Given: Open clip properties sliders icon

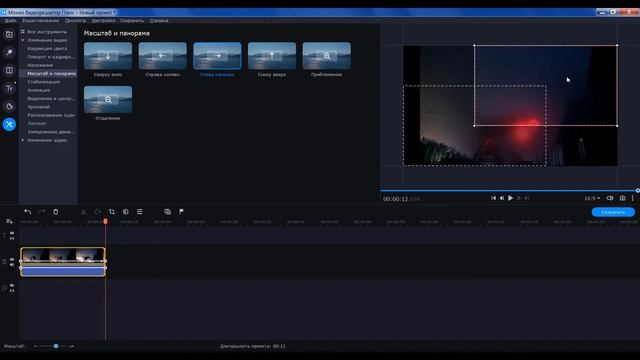Looking at the screenshot, I should (140, 211).
